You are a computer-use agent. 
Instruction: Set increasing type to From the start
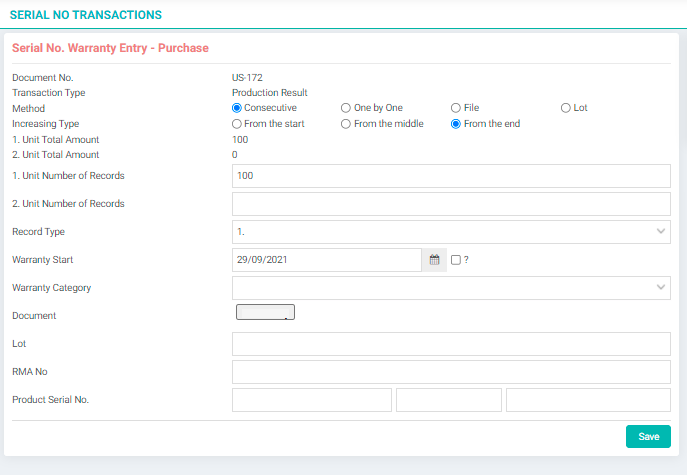click(237, 124)
